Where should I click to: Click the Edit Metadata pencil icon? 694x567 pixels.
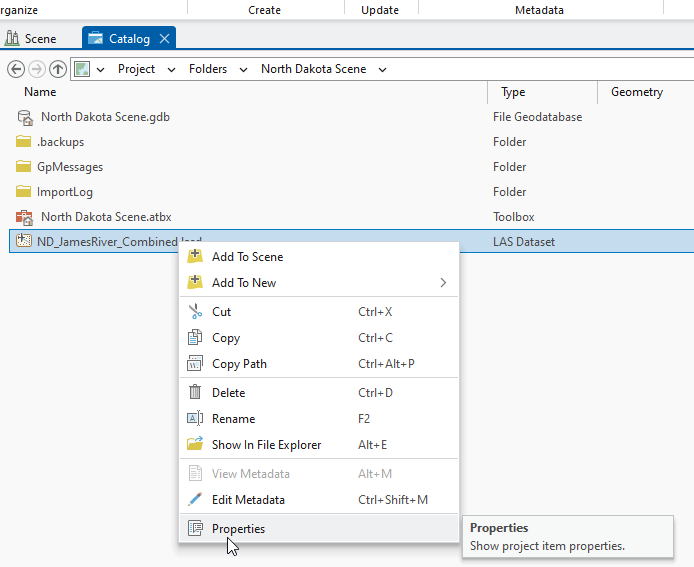pos(195,499)
